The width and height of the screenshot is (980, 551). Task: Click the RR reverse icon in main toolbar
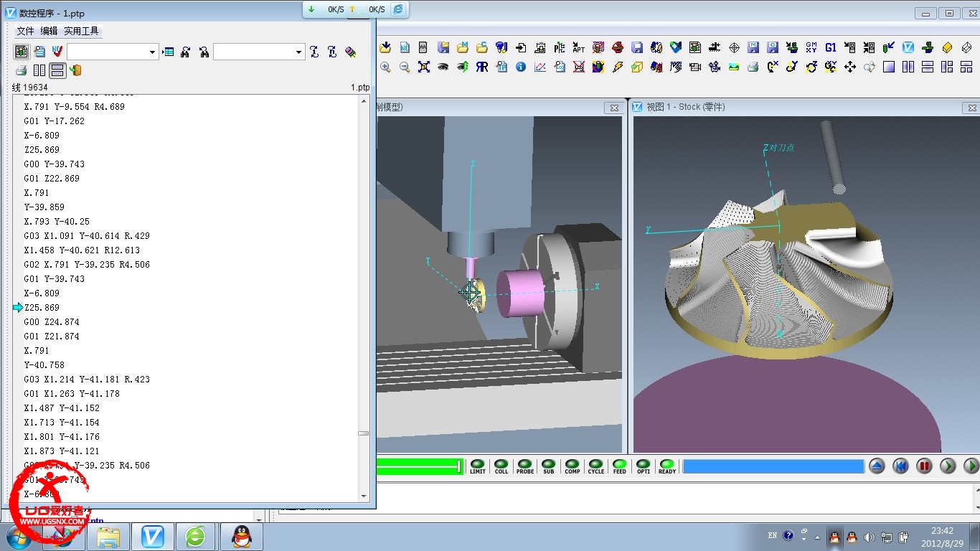pyautogui.click(x=482, y=67)
